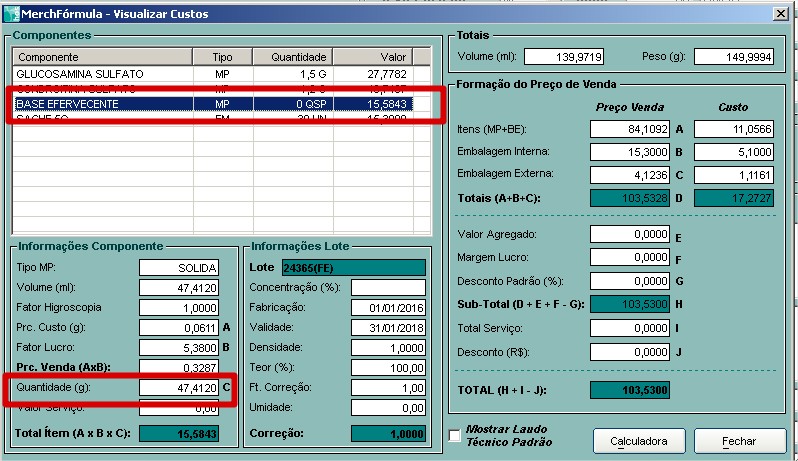Select the Desconto Padrão (%) field
Screen dimensions: 798x461
click(x=630, y=281)
